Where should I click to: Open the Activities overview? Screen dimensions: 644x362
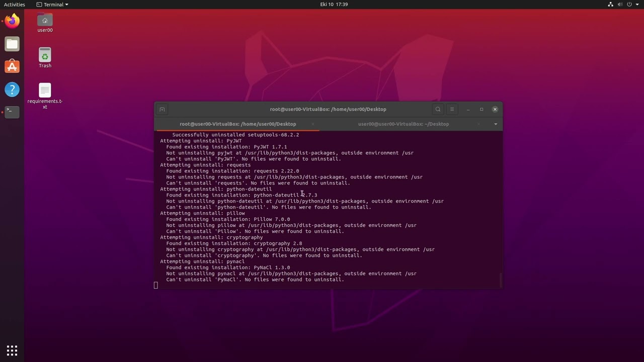(x=15, y=5)
